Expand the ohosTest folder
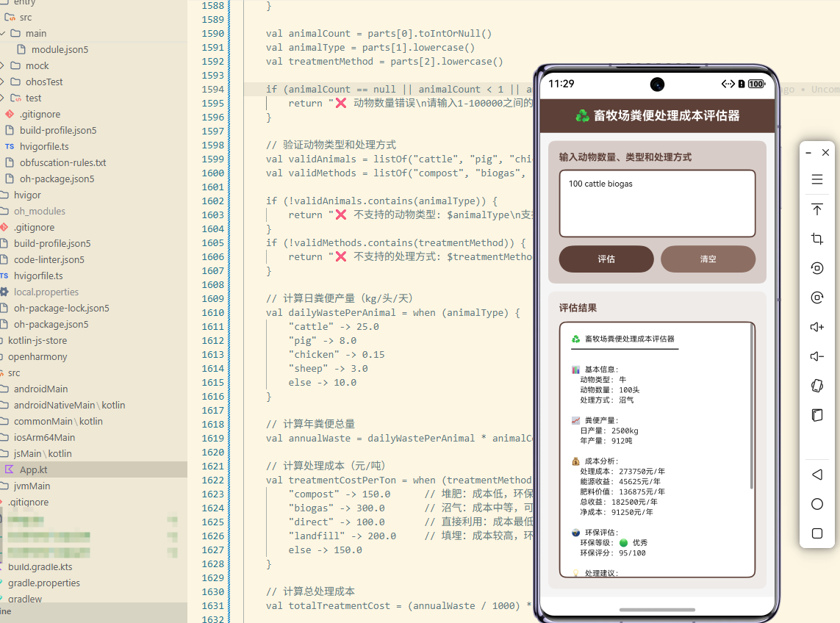 coord(3,82)
